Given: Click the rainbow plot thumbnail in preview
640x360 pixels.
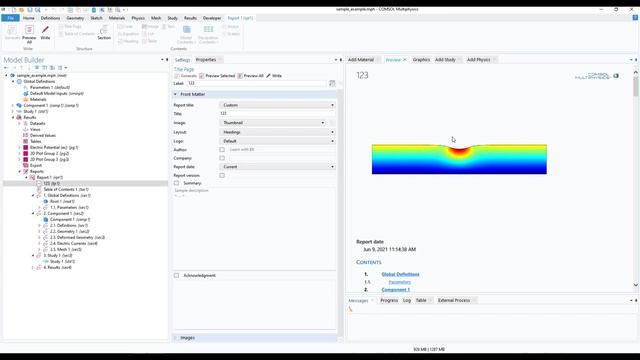Looking at the screenshot, I should (x=459, y=159).
